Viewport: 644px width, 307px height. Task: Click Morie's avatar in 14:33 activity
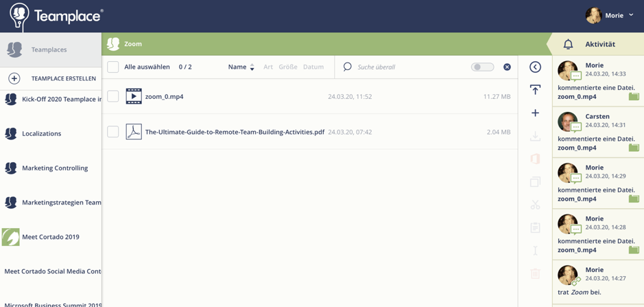click(x=568, y=71)
